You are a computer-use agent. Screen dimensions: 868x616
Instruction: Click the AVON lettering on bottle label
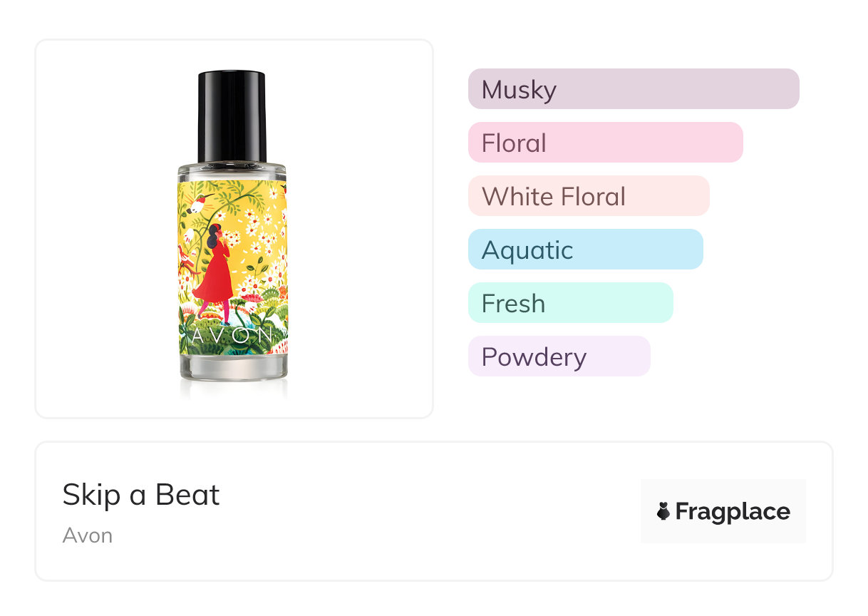coord(232,335)
